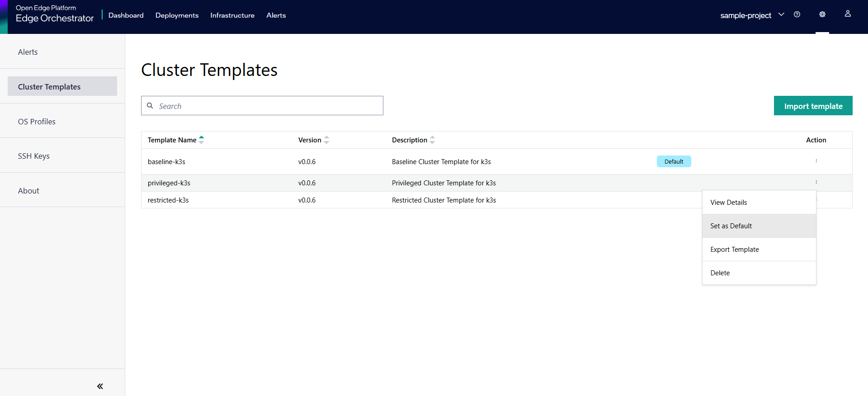868x396 pixels.
Task: Select Export Template in the popup menu
Action: tap(735, 250)
